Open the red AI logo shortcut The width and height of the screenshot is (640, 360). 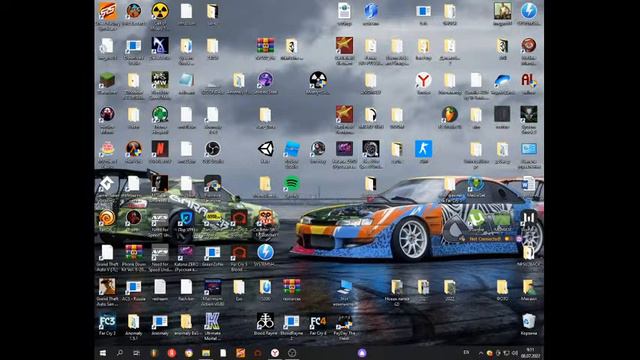point(529,80)
